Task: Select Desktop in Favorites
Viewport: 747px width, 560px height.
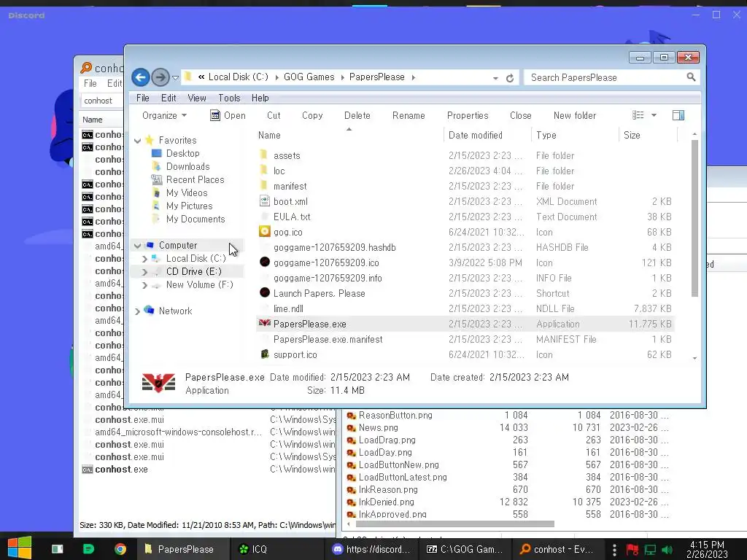Action: point(183,153)
